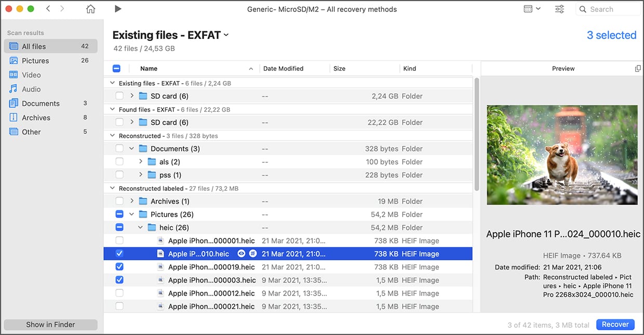Check the Documents (3) checkbox
The height and width of the screenshot is (335, 644).
tap(119, 149)
